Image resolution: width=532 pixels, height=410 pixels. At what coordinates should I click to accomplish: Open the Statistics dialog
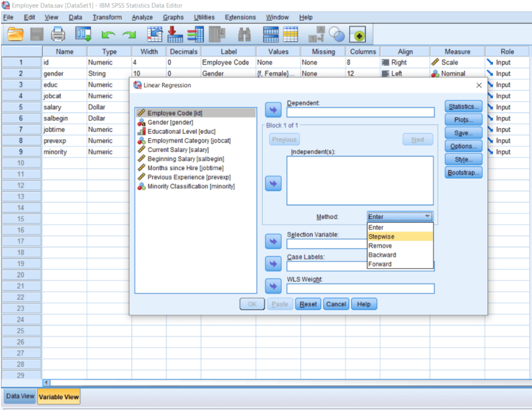point(463,106)
